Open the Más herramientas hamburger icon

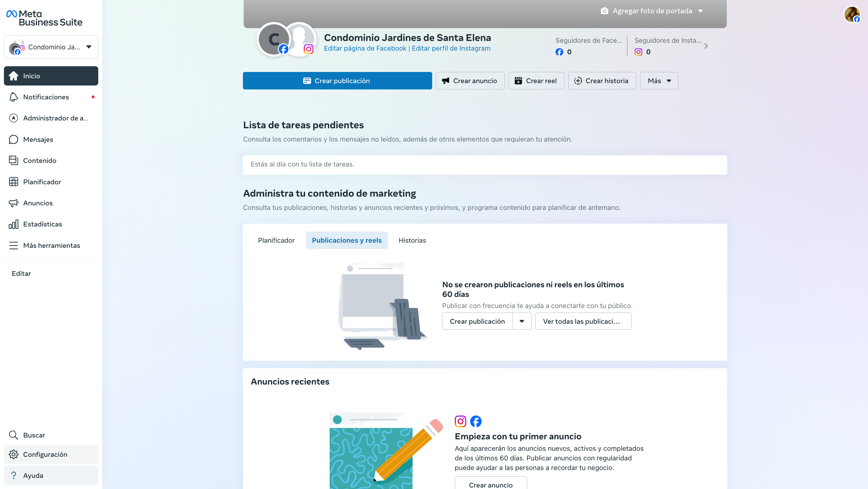pyautogui.click(x=14, y=245)
